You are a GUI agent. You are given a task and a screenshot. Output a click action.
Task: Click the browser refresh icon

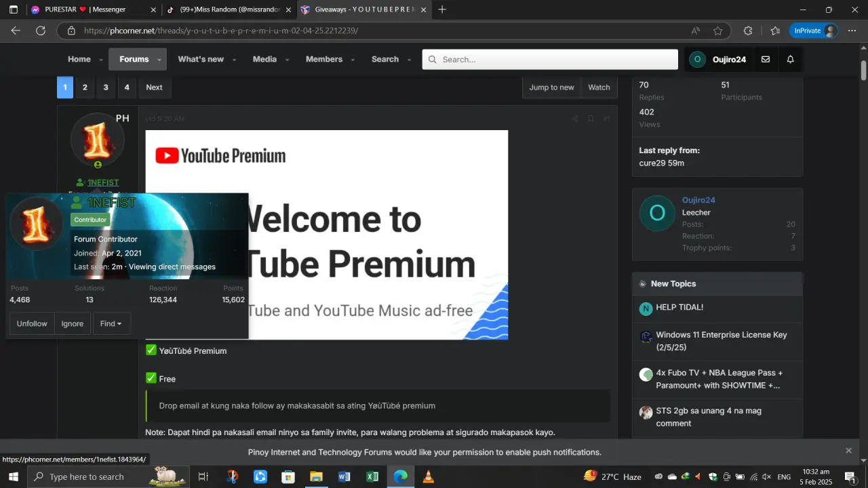point(41,30)
